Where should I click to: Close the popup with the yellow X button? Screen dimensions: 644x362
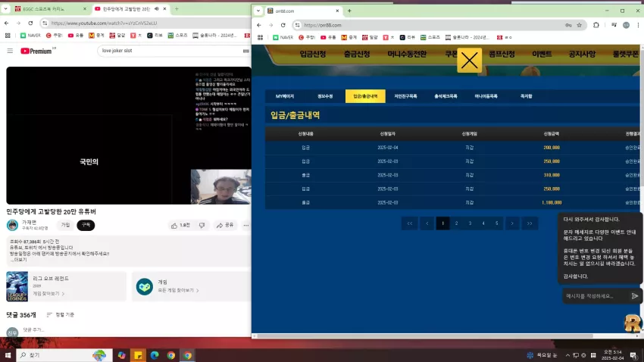pyautogui.click(x=470, y=61)
